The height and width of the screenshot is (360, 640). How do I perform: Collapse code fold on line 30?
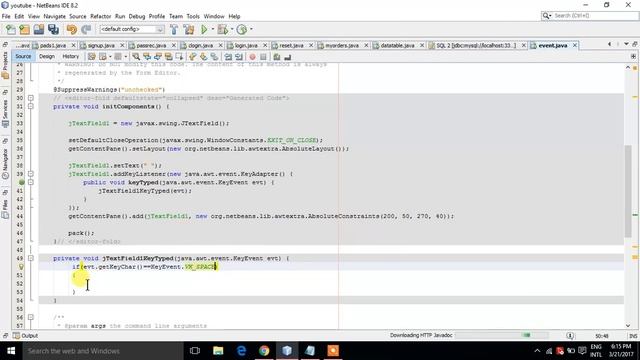pyautogui.click(x=31, y=98)
